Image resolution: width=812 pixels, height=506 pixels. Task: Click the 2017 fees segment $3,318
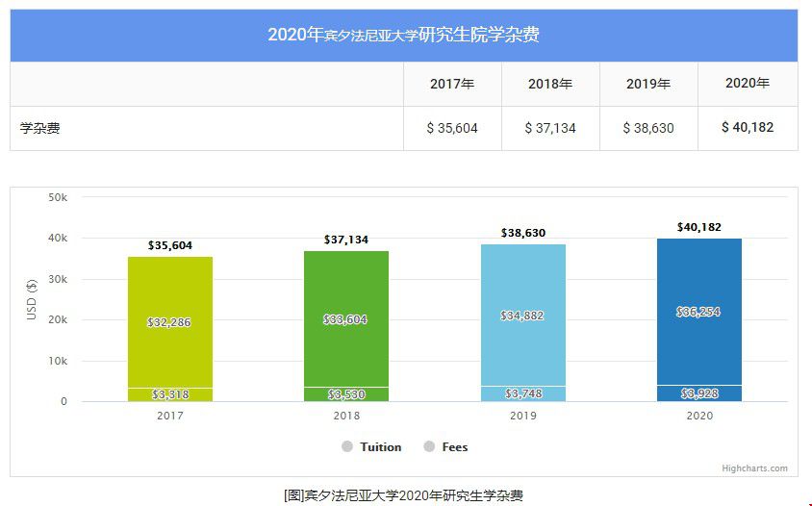tap(170, 394)
